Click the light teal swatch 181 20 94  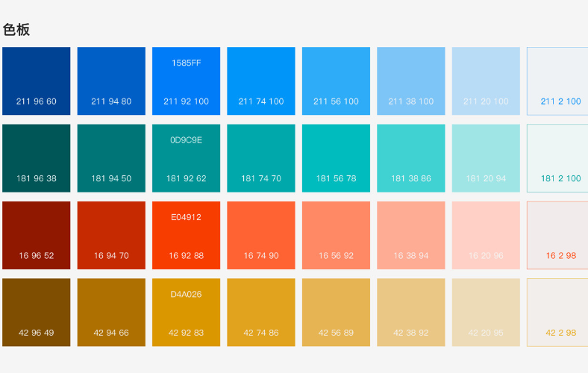click(486, 158)
